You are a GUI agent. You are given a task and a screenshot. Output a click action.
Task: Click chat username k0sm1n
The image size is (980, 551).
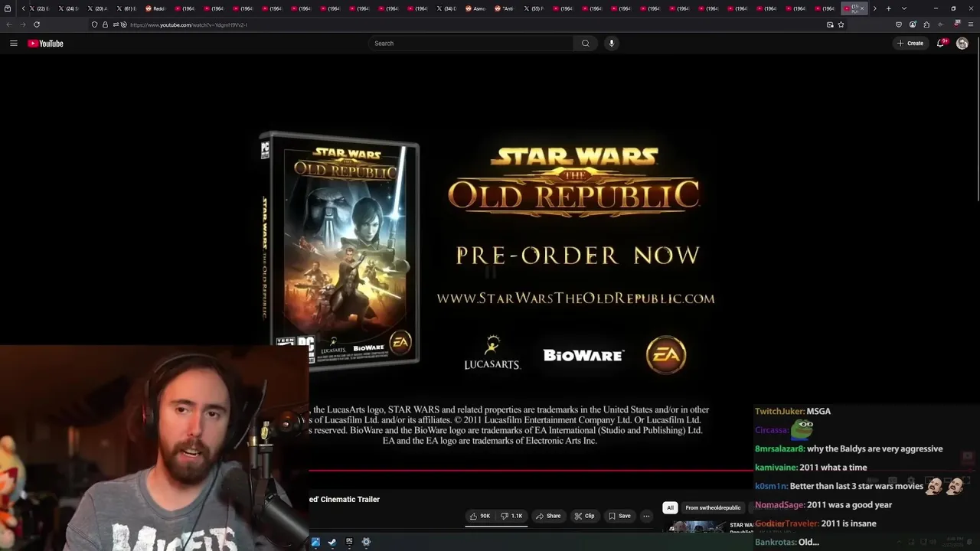pos(771,486)
